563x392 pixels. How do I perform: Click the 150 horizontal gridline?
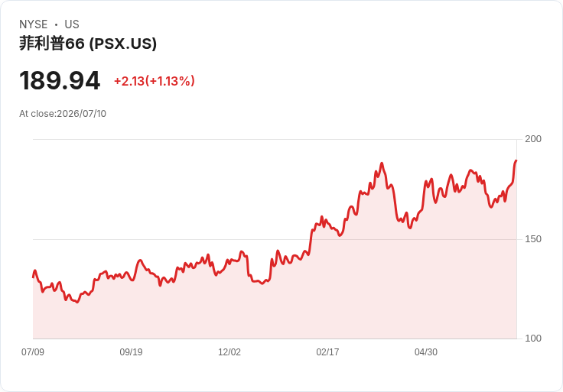click(275, 239)
